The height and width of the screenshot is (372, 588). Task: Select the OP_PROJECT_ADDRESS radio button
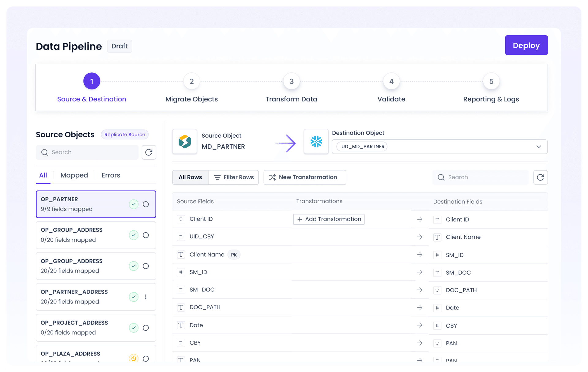pos(146,328)
